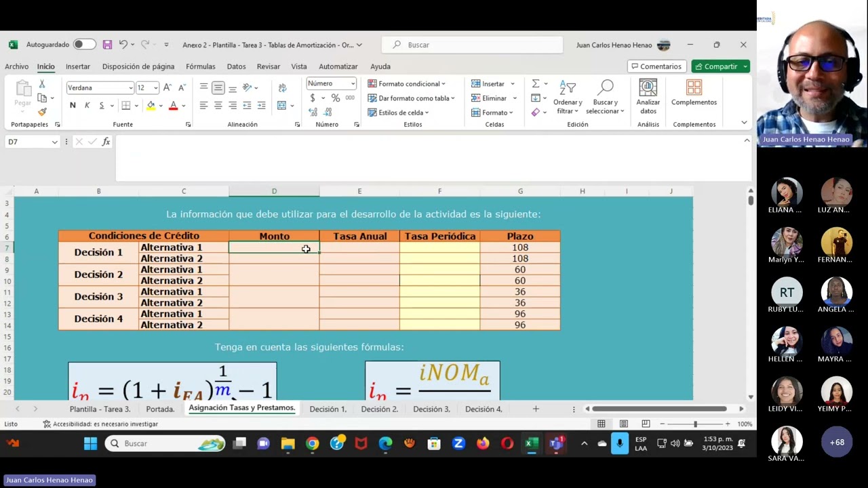
Task: Apply bold with the N button
Action: tap(73, 105)
